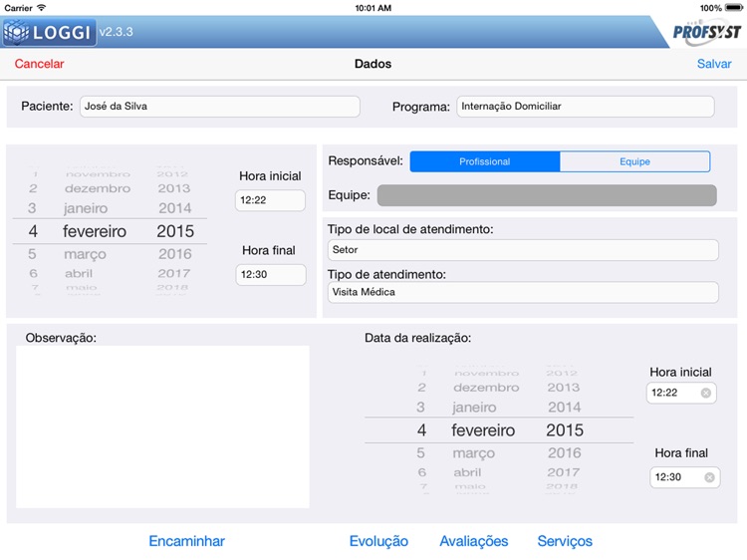Select março in Data da realização picker

[473, 452]
